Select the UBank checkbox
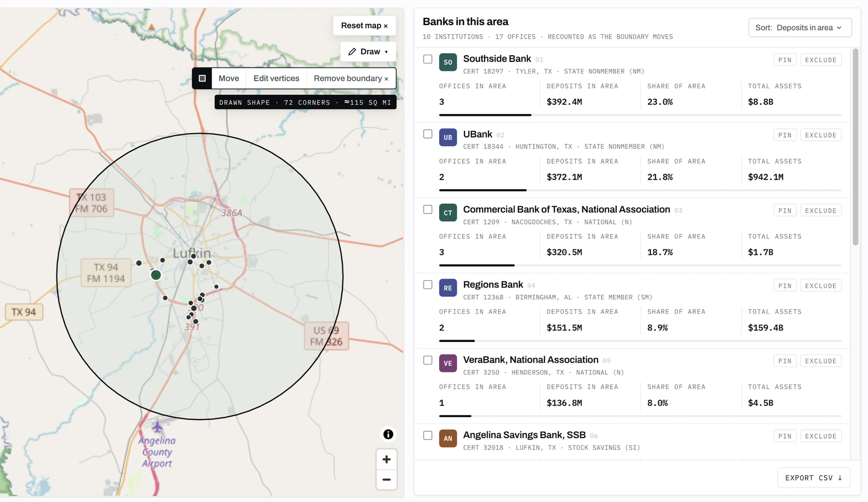This screenshot has height=502, width=868. point(427,134)
